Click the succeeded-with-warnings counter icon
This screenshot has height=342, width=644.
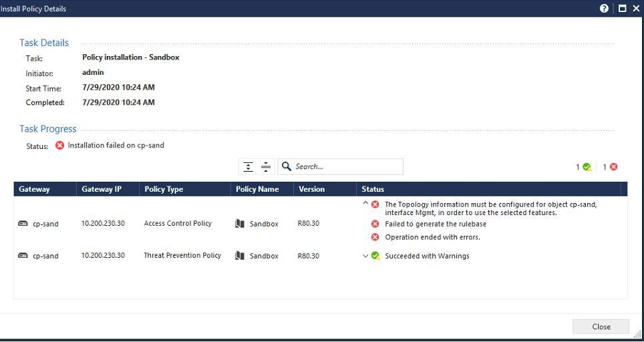[587, 167]
